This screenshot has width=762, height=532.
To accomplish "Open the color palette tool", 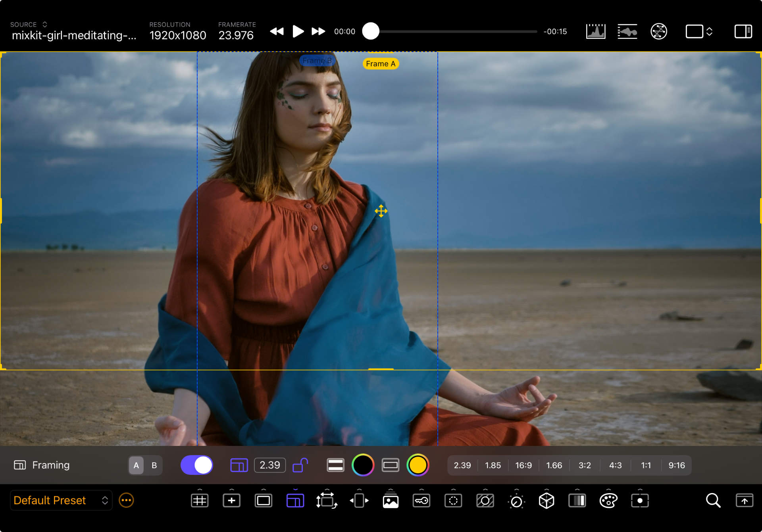I will (608, 501).
